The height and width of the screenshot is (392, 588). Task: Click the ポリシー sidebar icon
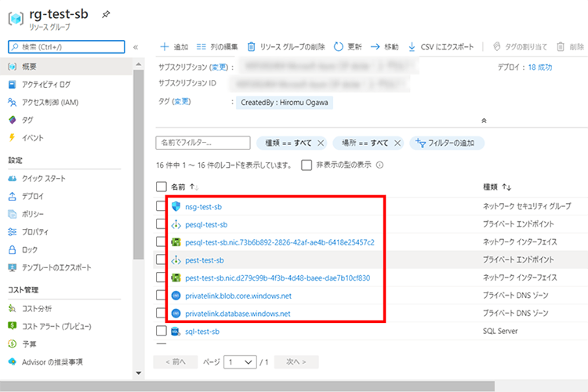click(13, 214)
